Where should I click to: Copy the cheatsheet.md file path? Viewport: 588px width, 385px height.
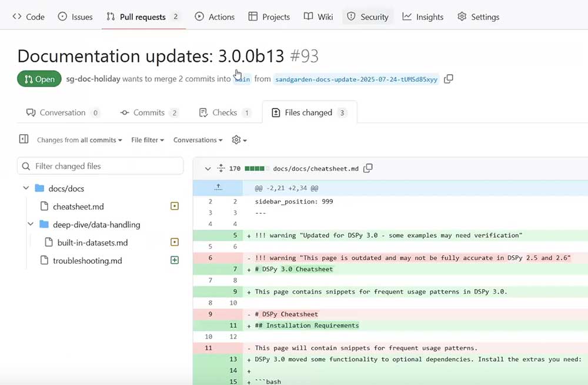pos(368,168)
